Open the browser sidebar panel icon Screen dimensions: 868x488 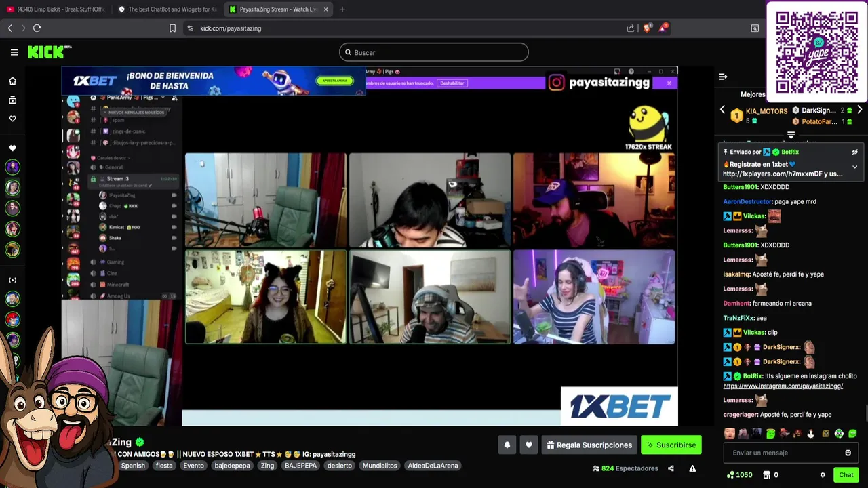pyautogui.click(x=755, y=28)
